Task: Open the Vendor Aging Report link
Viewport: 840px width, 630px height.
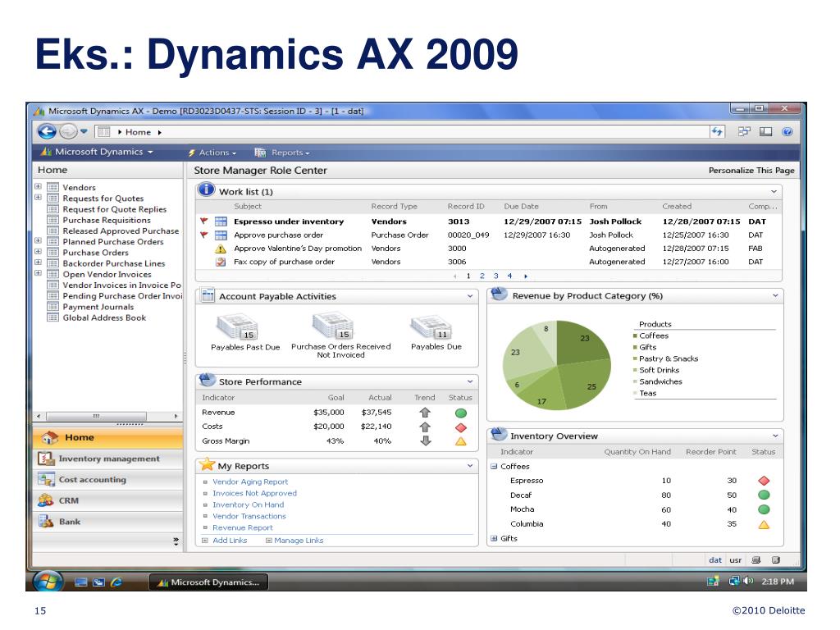Action: 250,482
